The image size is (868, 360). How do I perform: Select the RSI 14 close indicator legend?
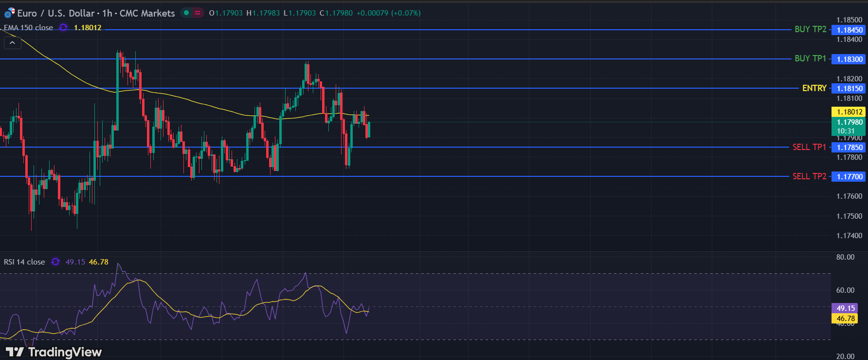coord(24,262)
